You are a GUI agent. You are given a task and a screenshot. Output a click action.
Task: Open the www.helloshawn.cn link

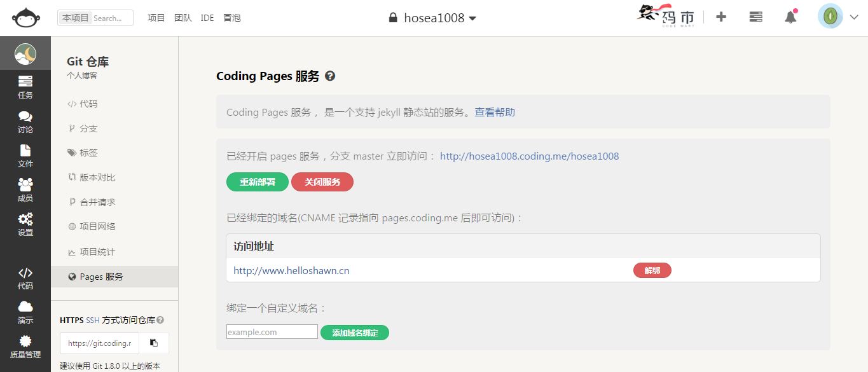[x=291, y=270]
